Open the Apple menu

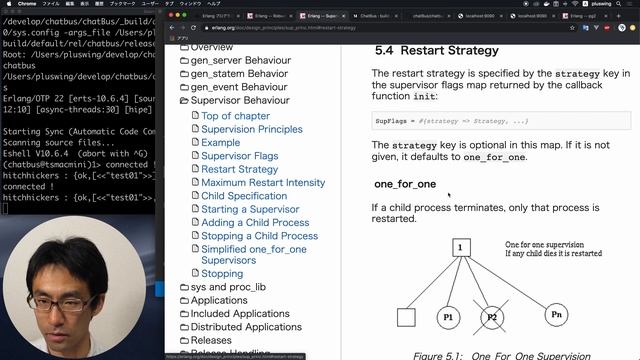(x=8, y=4)
